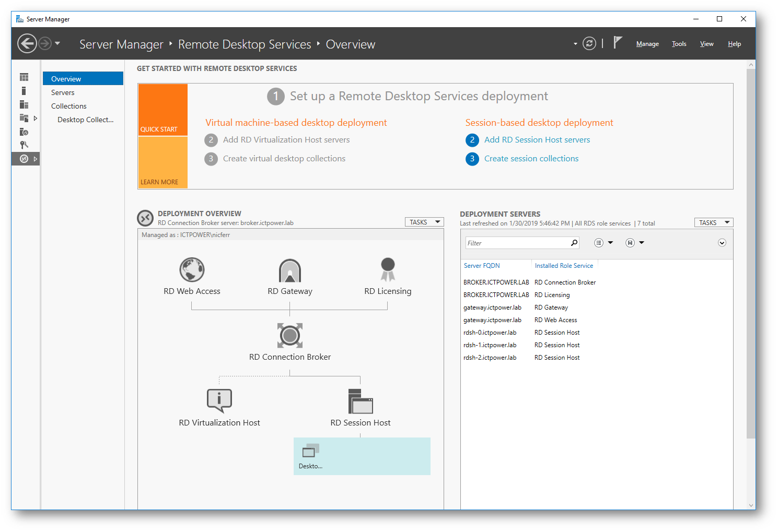
Task: Open the Notifications flag icon
Action: 618,43
